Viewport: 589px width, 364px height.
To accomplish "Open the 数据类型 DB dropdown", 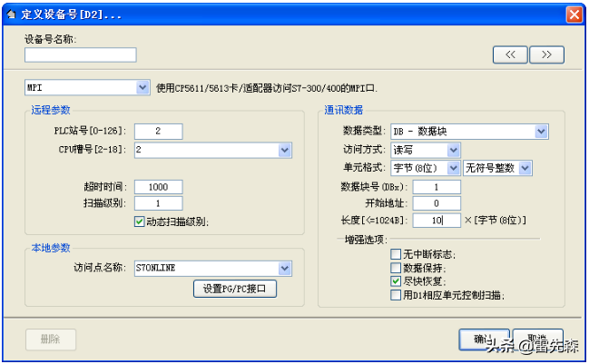I will pos(541,132).
